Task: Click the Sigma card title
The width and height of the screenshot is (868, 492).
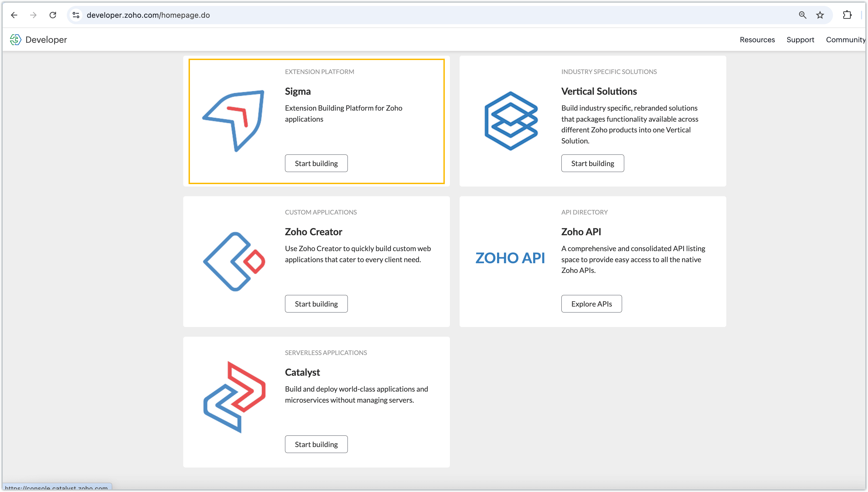Action: 298,91
